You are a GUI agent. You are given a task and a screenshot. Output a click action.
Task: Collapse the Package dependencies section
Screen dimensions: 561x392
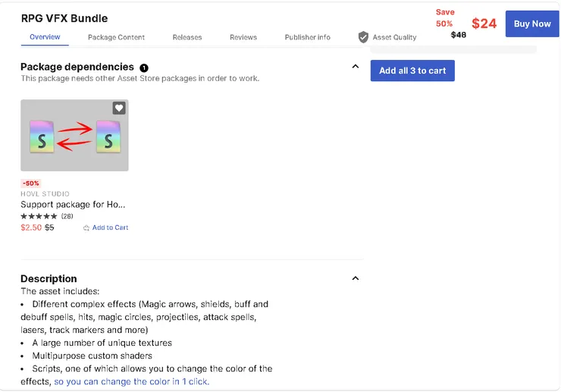coord(356,67)
